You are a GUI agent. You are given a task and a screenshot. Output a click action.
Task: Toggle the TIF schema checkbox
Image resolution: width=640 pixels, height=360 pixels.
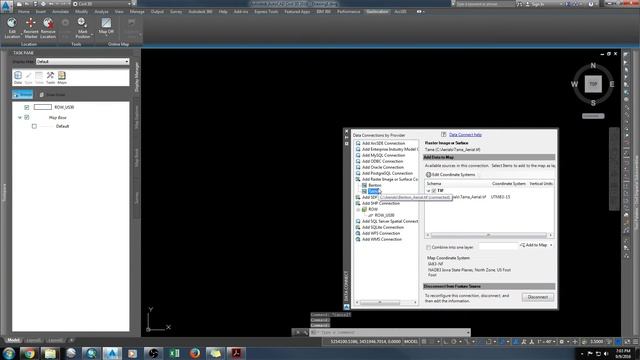[x=434, y=191]
